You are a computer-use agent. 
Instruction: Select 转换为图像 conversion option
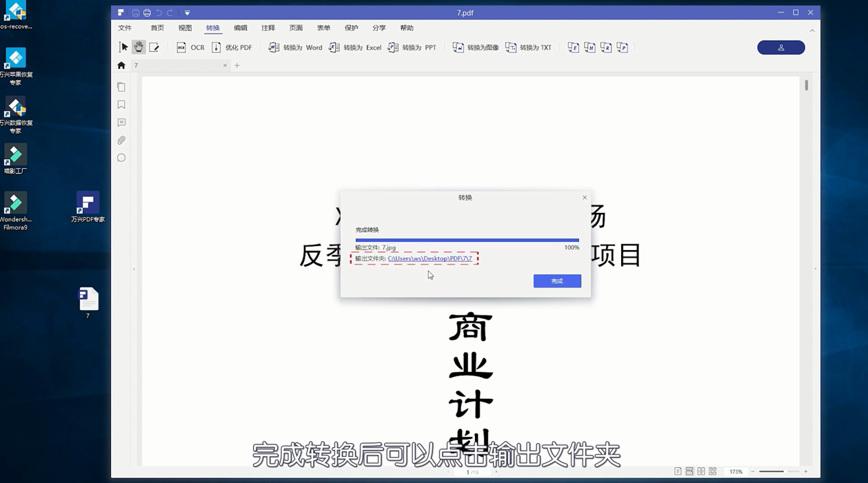point(475,47)
